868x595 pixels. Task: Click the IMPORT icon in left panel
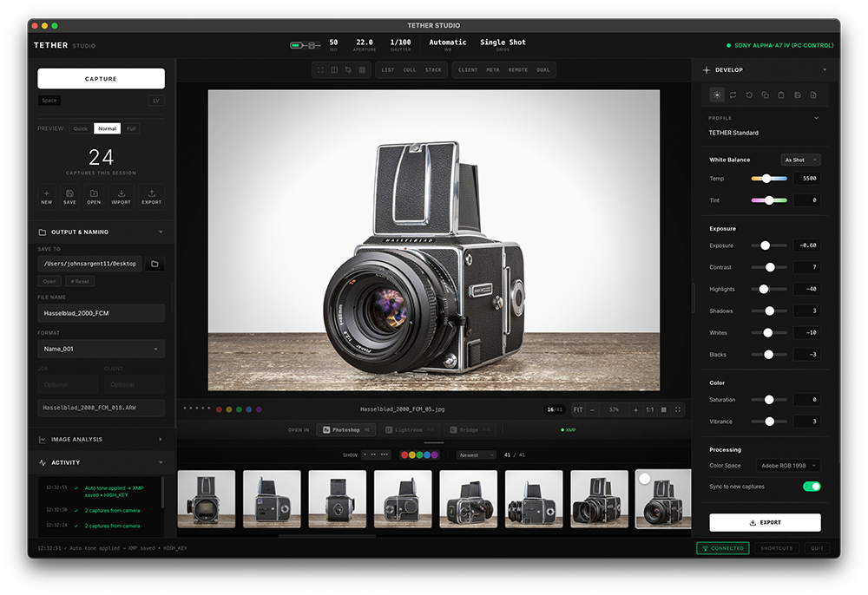(x=122, y=197)
